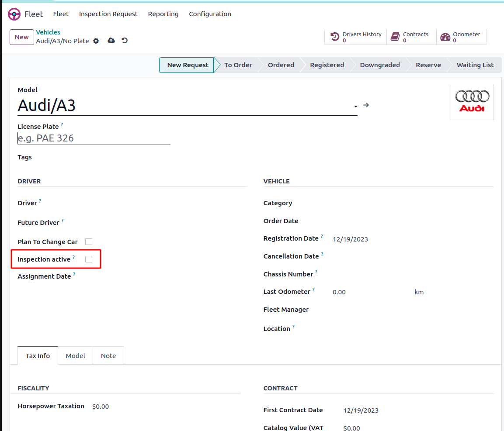Click the Audi/A3/No Plate breadcrumb text
The width and height of the screenshot is (504, 431).
63,41
